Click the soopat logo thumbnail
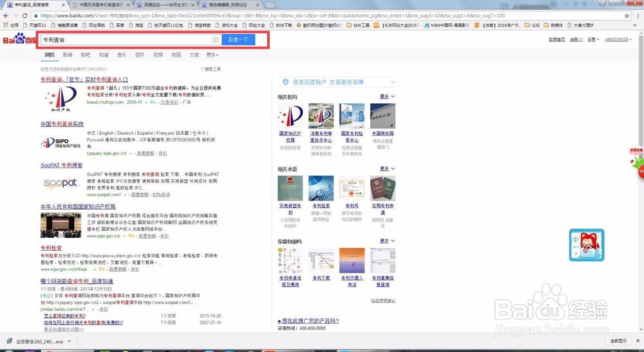 point(61,184)
